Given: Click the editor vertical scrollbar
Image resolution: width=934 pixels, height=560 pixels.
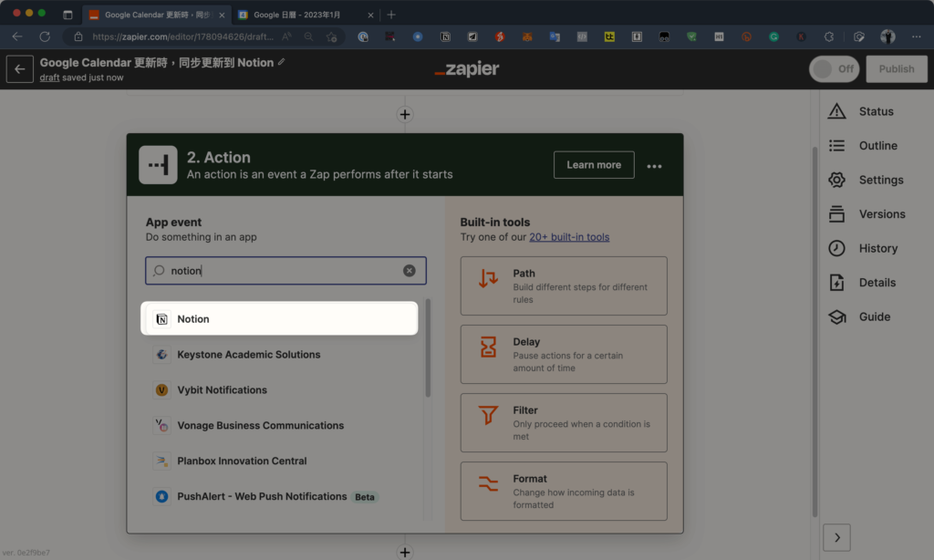Looking at the screenshot, I should tap(815, 331).
